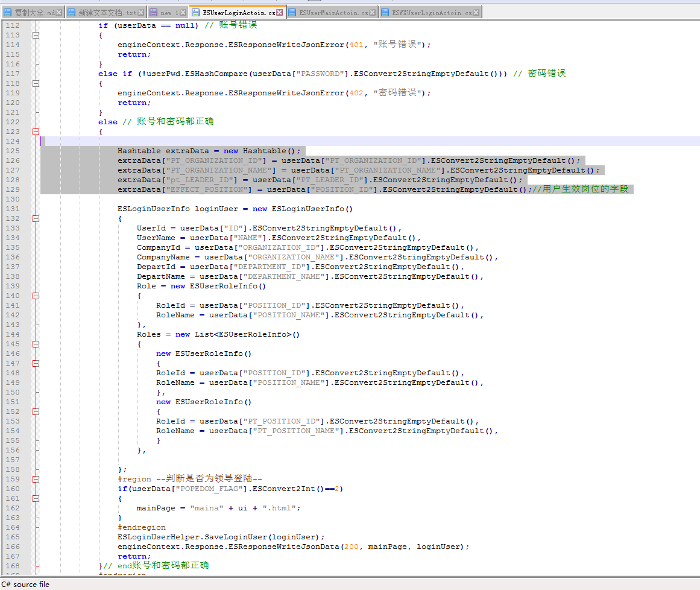
Task: Collapse the Roles list block at line 145
Action: (36, 344)
